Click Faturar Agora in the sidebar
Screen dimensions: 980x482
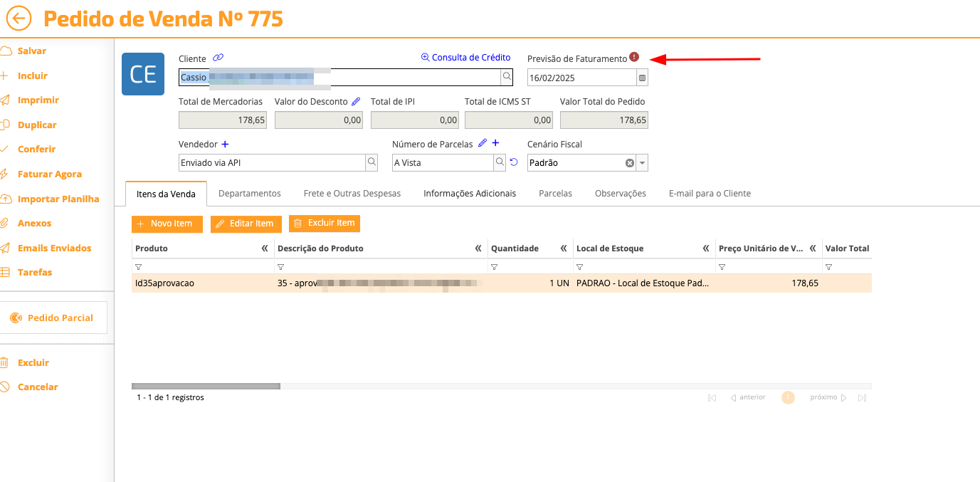tap(49, 174)
